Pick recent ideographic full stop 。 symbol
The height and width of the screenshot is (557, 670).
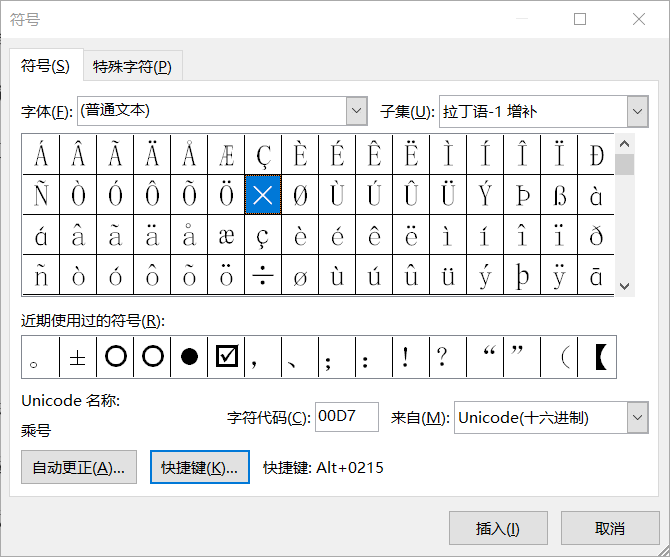coord(41,357)
